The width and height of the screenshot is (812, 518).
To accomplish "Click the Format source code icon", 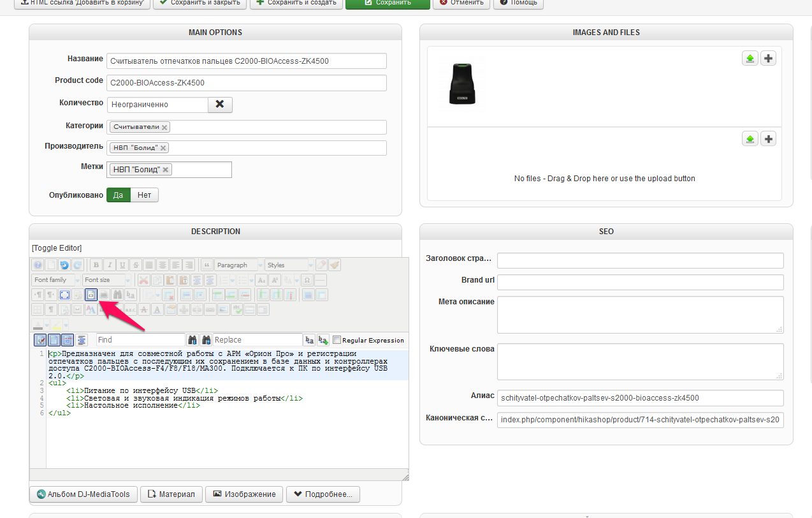I will pos(82,340).
